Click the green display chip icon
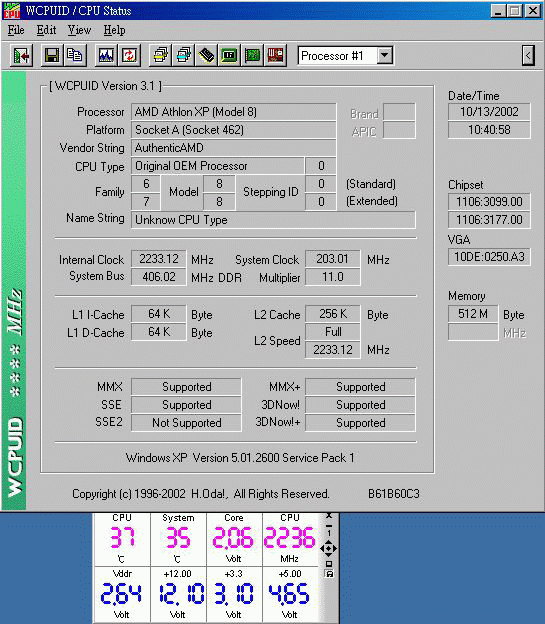The height and width of the screenshot is (624, 545). click(x=229, y=55)
